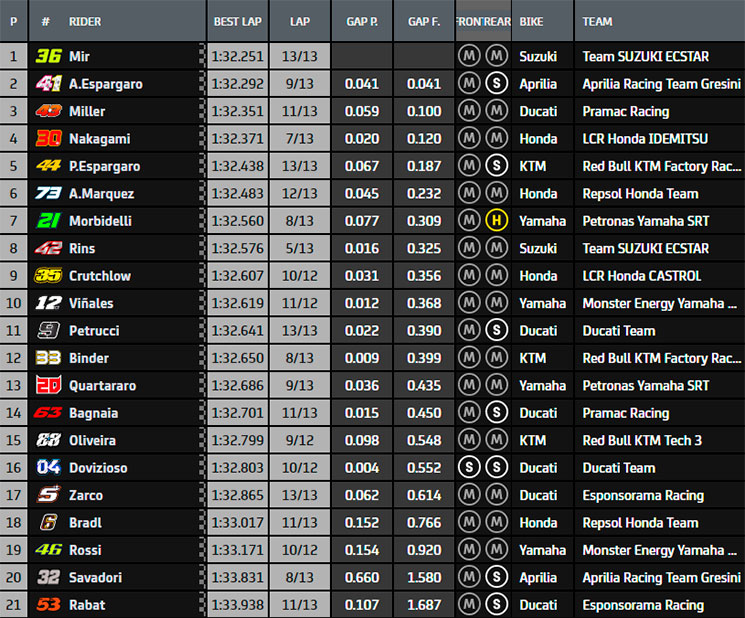Click the BEST LAP column header
Viewport: 745px width, 618px height.
[x=238, y=22]
